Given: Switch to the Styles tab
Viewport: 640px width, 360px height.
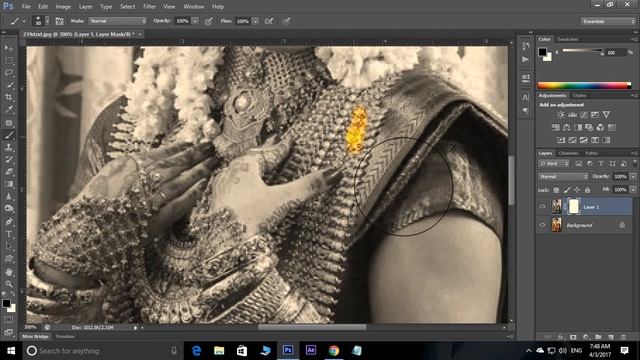Looking at the screenshot, I should [x=579, y=96].
